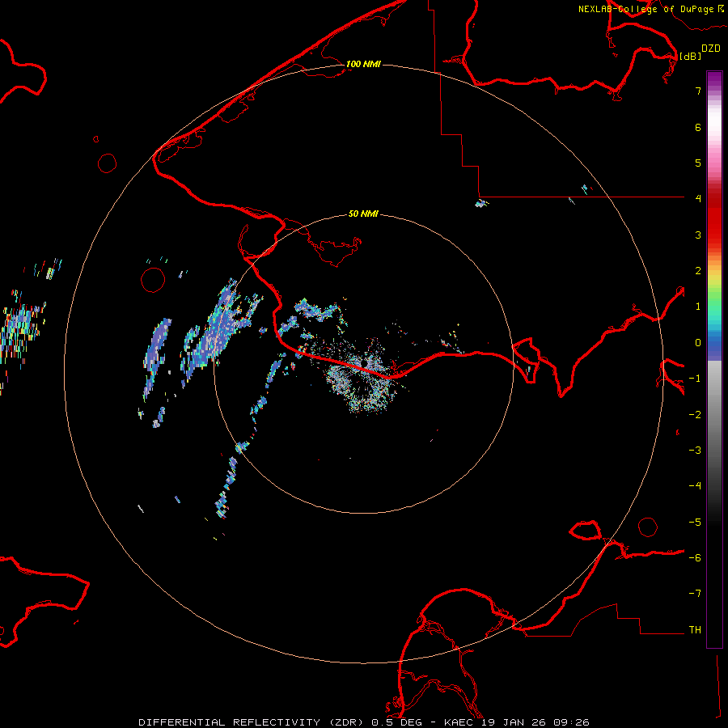Click the 6 dB scale value
The width and height of the screenshot is (728, 728).
click(698, 127)
